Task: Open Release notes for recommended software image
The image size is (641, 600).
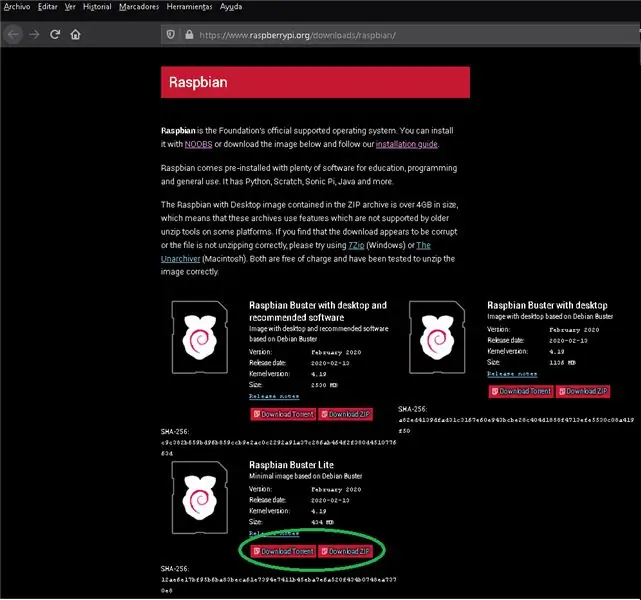Action: 274,396
